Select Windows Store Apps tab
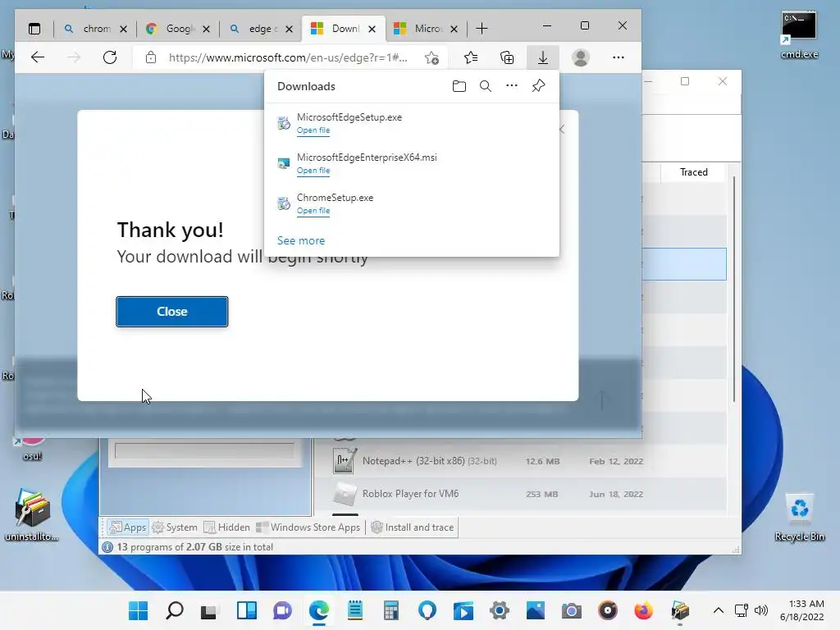Image resolution: width=840 pixels, height=630 pixels. [x=308, y=527]
